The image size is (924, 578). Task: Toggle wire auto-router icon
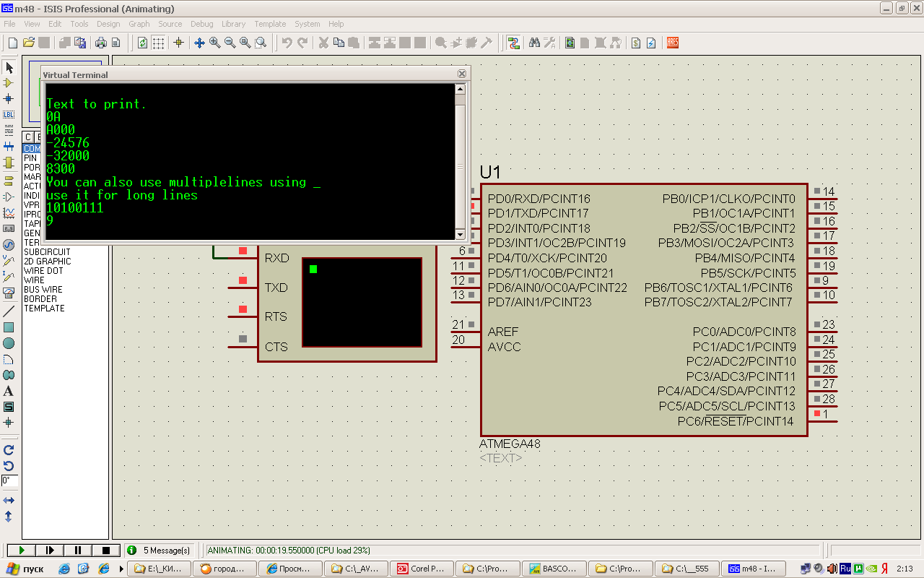(513, 43)
